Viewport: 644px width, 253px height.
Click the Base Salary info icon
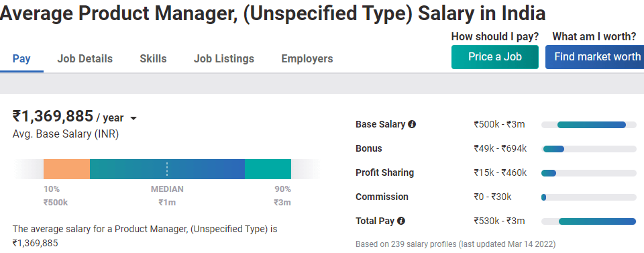pyautogui.click(x=412, y=124)
